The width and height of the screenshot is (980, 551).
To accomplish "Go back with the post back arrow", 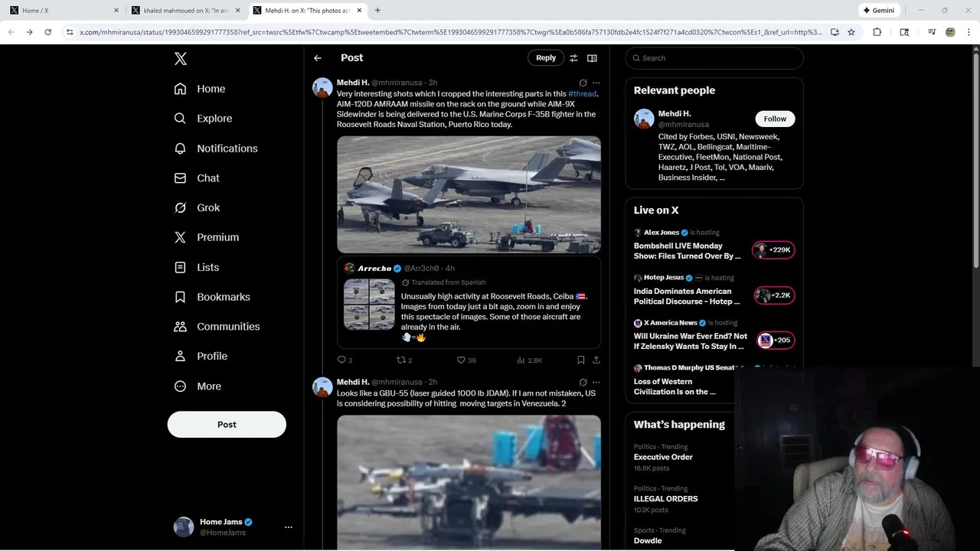I will click(317, 58).
